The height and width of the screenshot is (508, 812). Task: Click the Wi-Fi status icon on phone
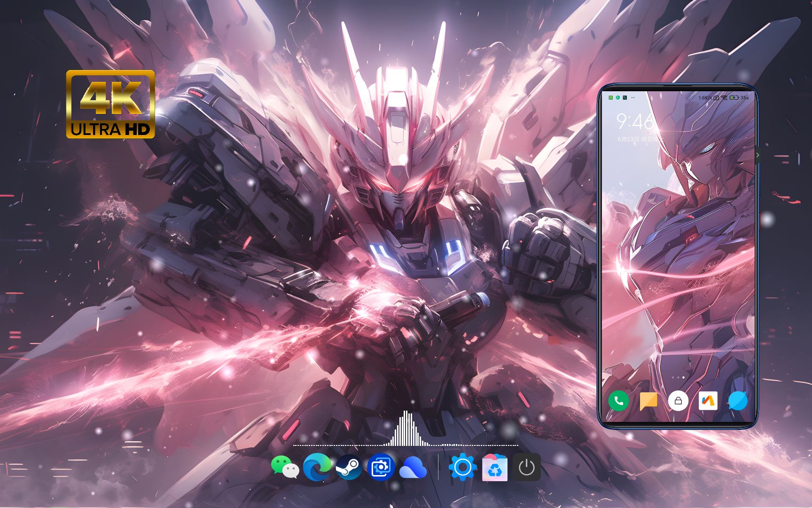pos(724,98)
